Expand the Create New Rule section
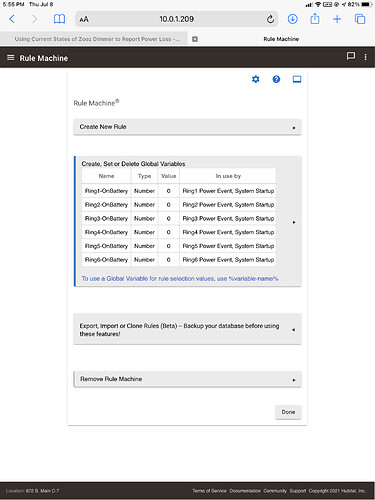Viewport: 375px width, 500px height. [187, 127]
